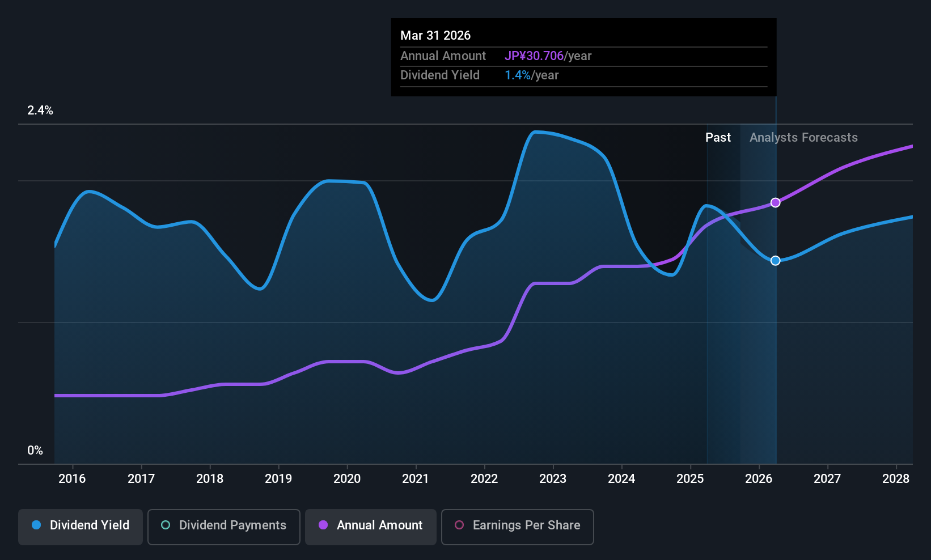Click the 2018 x-axis label
Image resolution: width=931 pixels, height=560 pixels.
[x=210, y=479]
